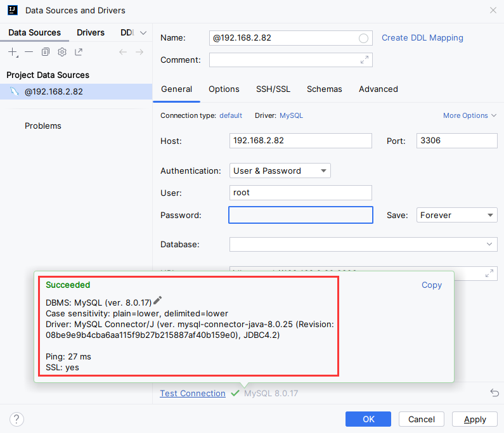Open the Options tab
Screen dimensions: 504x433
tap(224, 89)
